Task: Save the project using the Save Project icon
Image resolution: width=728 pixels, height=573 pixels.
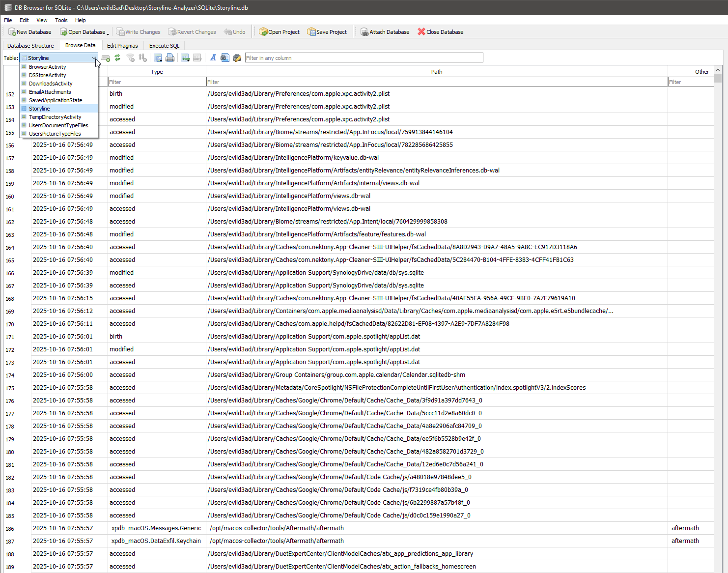Action: (327, 31)
